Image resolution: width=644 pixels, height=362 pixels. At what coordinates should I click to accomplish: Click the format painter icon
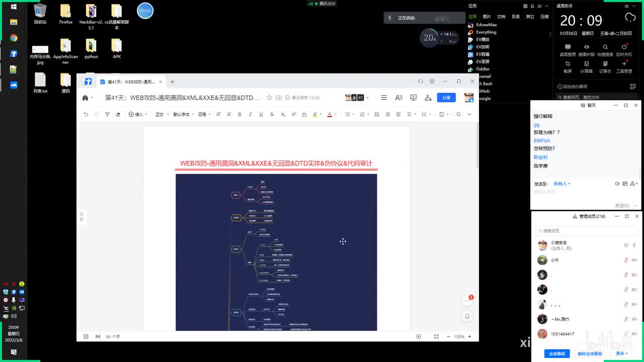click(x=107, y=115)
